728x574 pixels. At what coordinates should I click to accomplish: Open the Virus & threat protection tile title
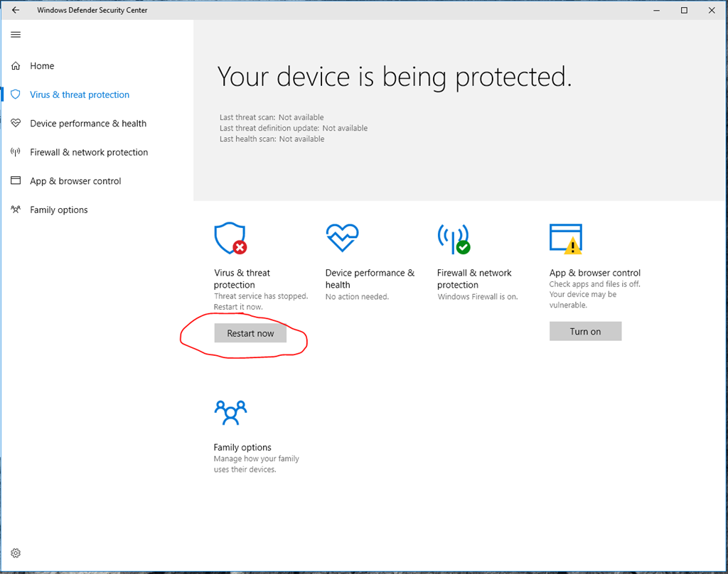(242, 278)
